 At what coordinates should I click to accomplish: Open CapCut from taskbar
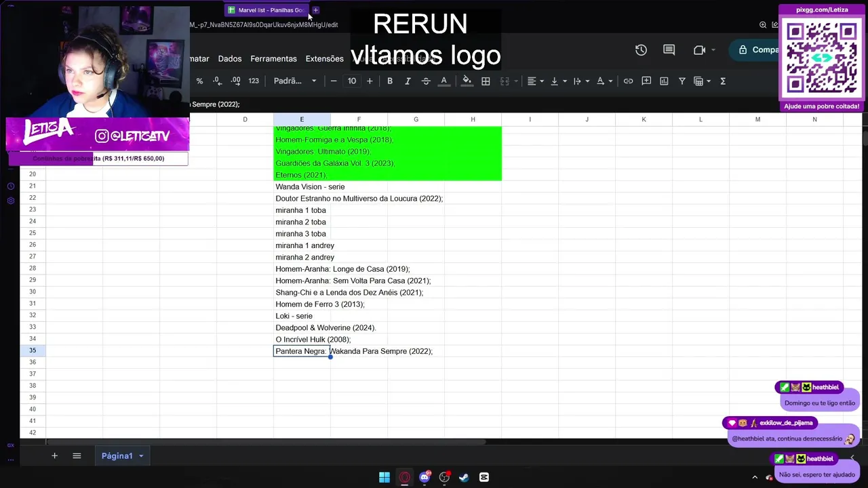[x=484, y=477]
